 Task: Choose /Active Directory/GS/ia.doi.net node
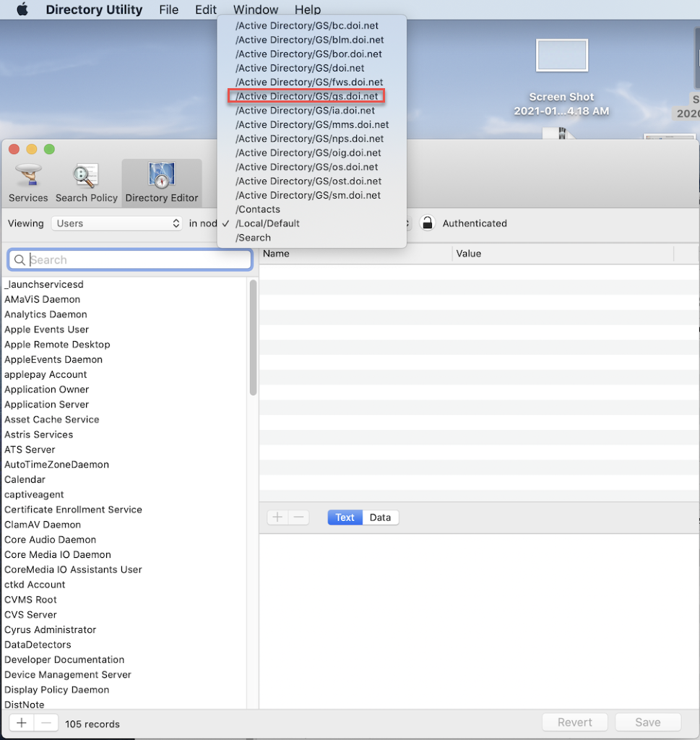(312, 111)
